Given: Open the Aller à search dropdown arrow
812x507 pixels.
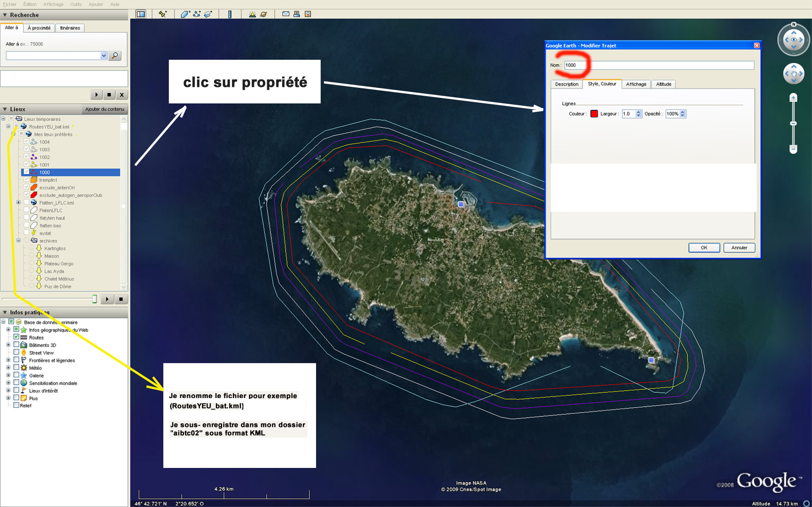Looking at the screenshot, I should (x=104, y=56).
